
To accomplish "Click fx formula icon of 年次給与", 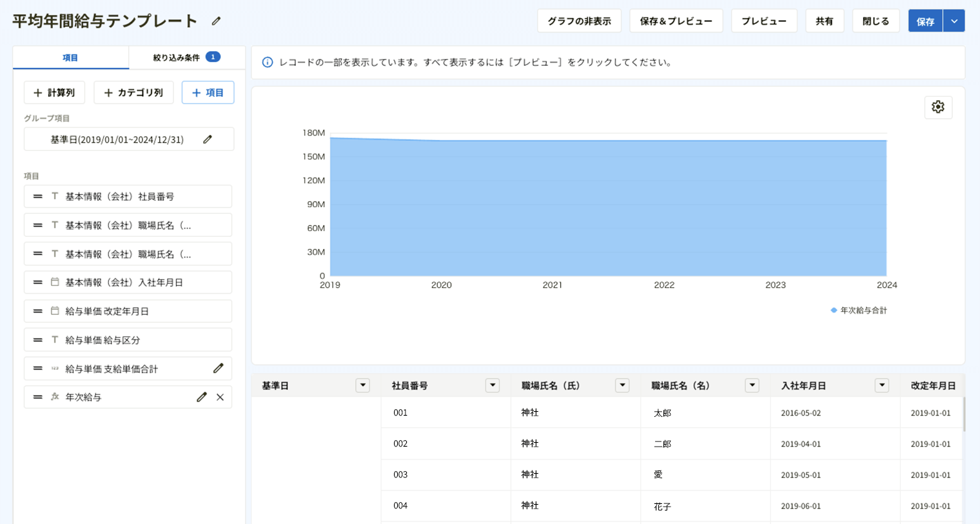I will [x=55, y=397].
